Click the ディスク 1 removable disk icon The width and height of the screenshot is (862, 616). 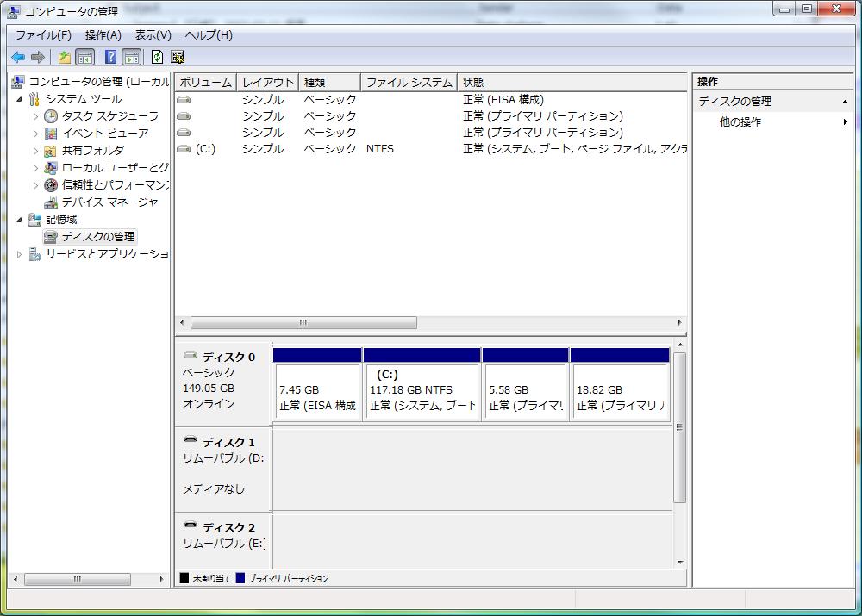tap(191, 441)
